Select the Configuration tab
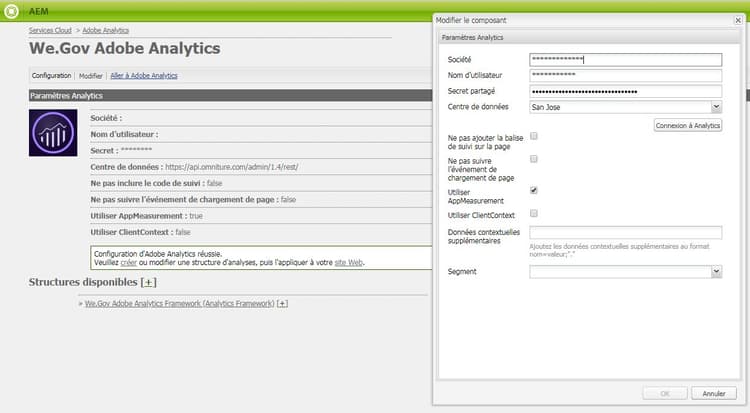The width and height of the screenshot is (750, 413). [51, 76]
